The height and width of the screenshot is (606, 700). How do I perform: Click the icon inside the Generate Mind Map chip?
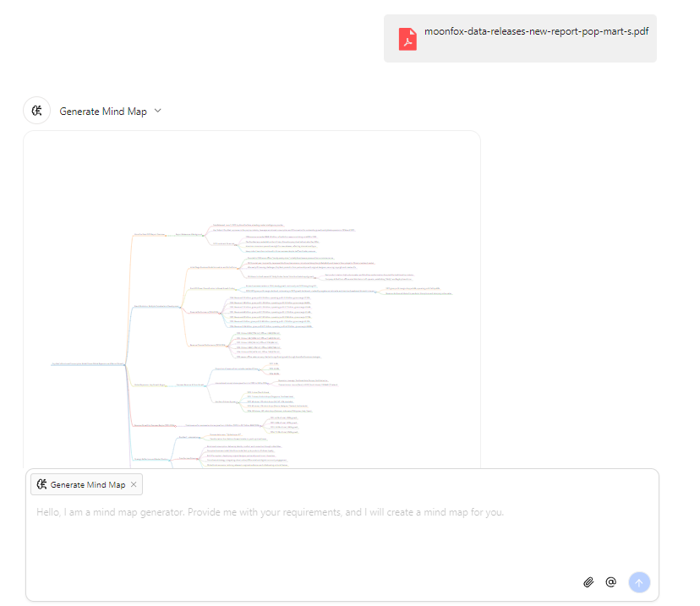(41, 485)
